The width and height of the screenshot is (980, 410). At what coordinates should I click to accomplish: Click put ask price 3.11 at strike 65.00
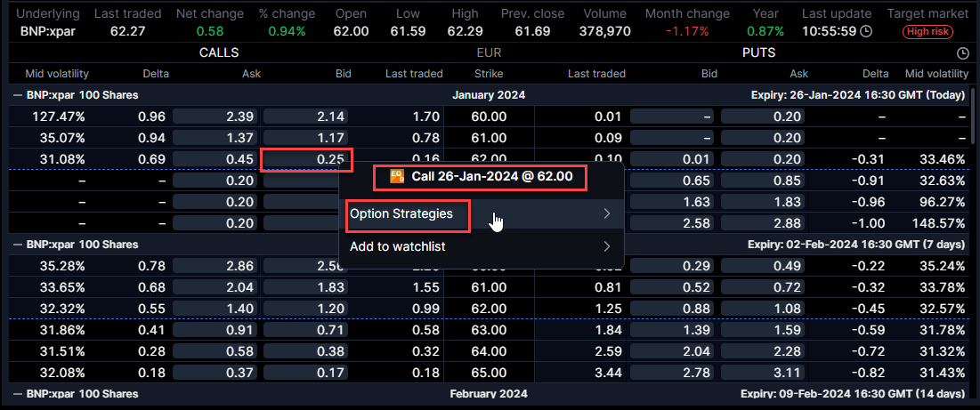click(x=764, y=371)
